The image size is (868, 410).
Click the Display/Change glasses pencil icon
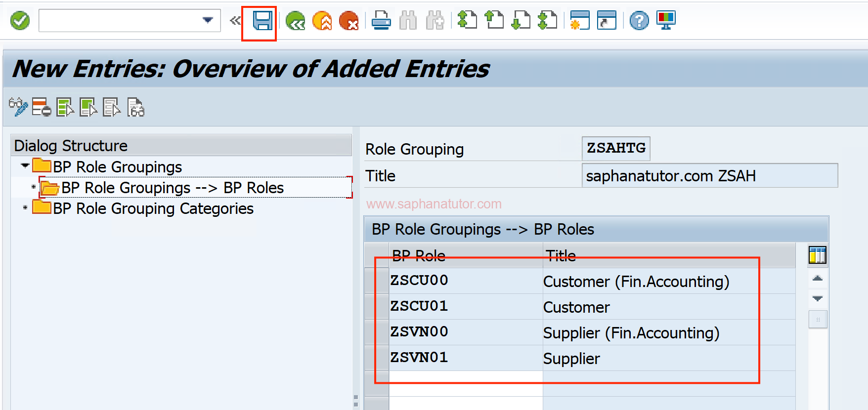click(x=18, y=107)
